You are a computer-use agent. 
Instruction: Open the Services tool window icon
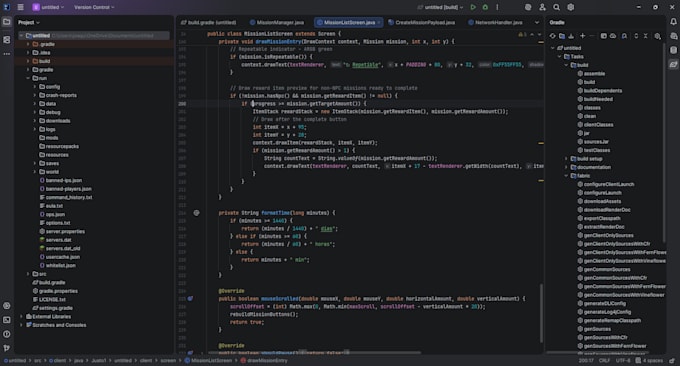(x=7, y=305)
